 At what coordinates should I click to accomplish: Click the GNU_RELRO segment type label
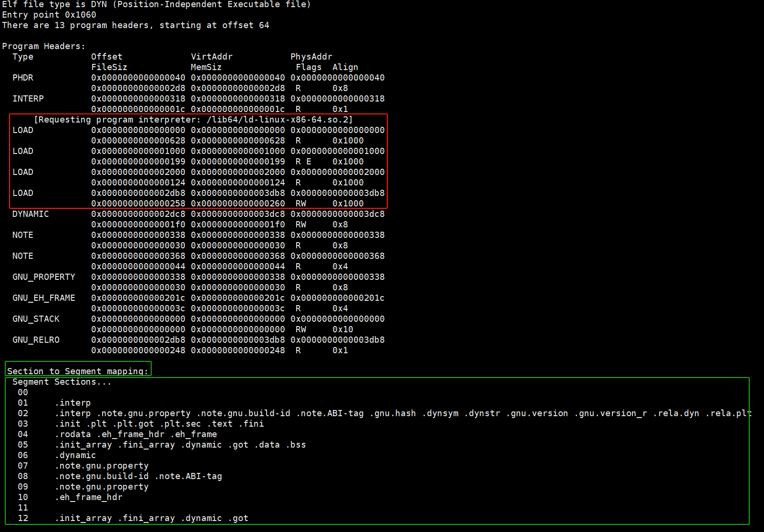(x=36, y=340)
